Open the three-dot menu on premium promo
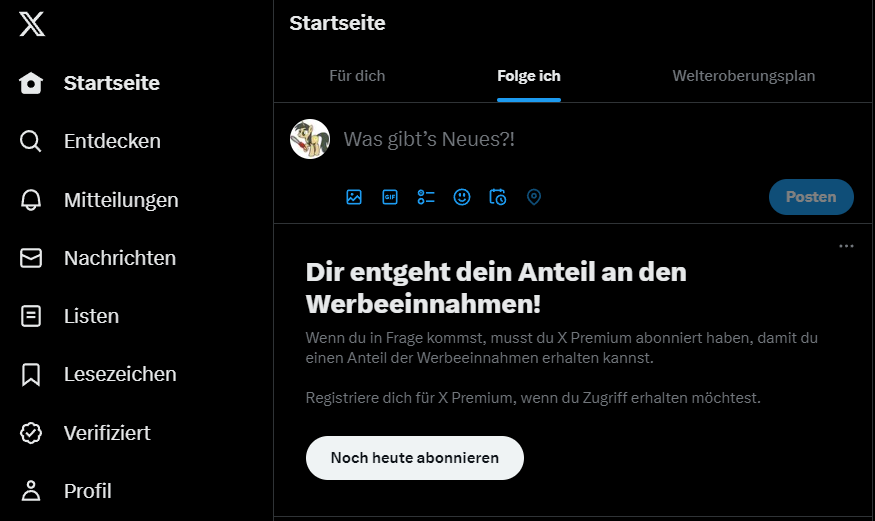Viewport: 875px width, 521px height. pyautogui.click(x=847, y=246)
